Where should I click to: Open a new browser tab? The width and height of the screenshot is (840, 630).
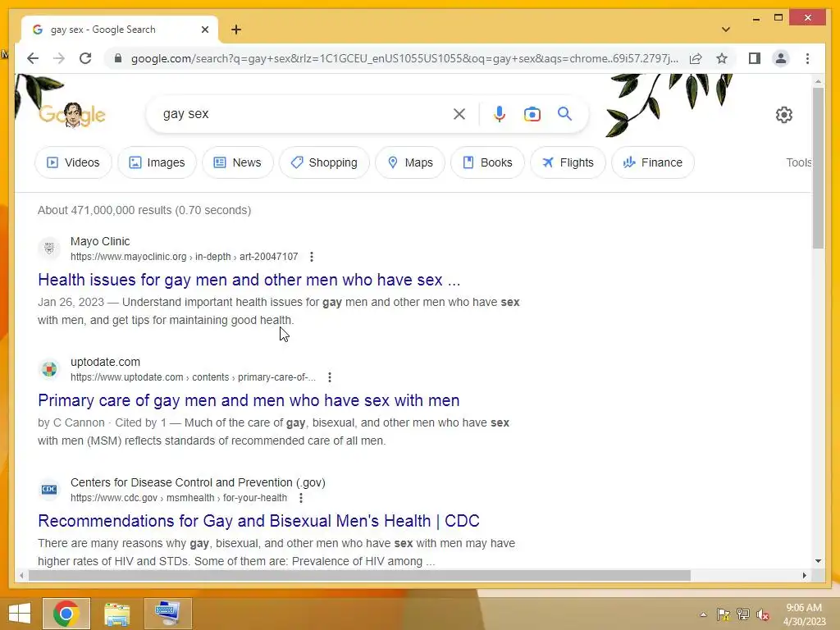pyautogui.click(x=236, y=30)
